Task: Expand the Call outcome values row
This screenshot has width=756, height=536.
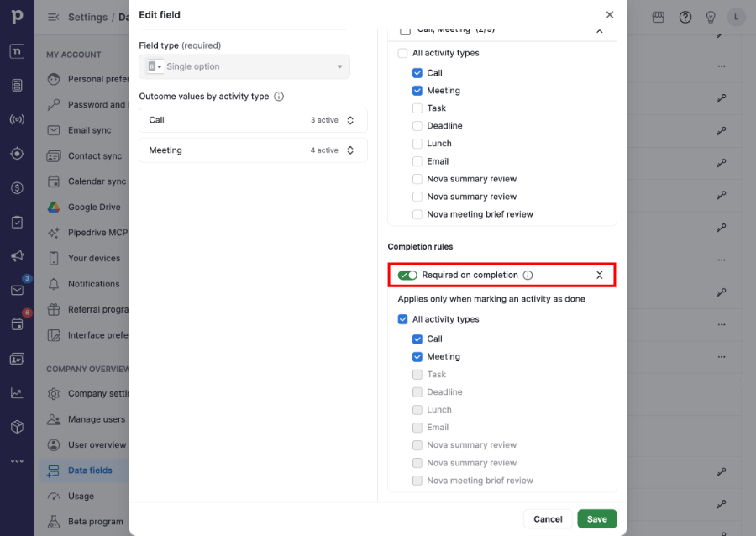Action: (x=253, y=120)
